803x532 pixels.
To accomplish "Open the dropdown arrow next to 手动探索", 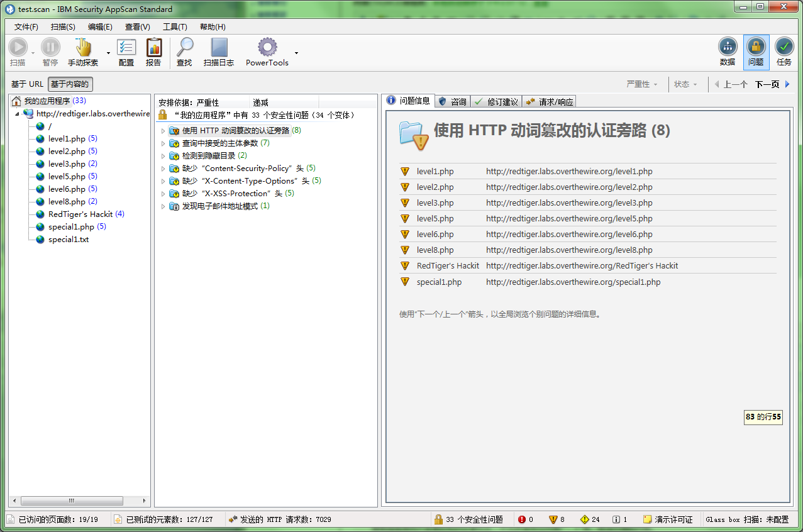I will 108,53.
